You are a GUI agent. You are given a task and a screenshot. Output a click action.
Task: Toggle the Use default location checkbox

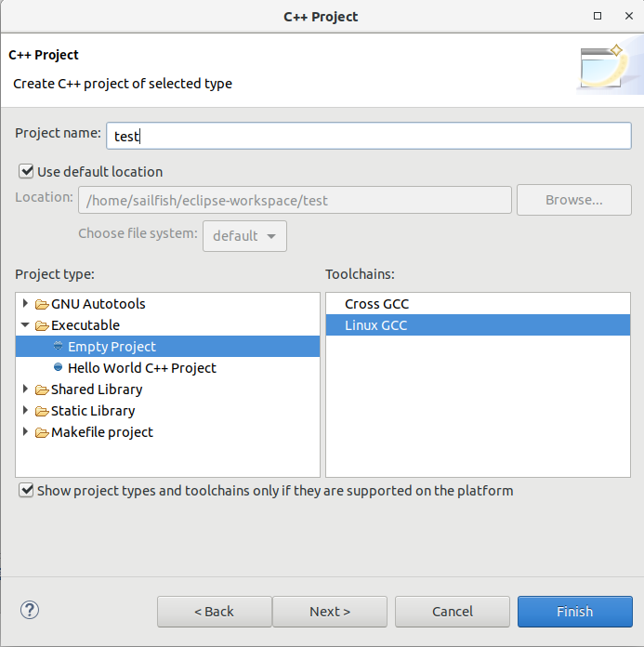26,171
